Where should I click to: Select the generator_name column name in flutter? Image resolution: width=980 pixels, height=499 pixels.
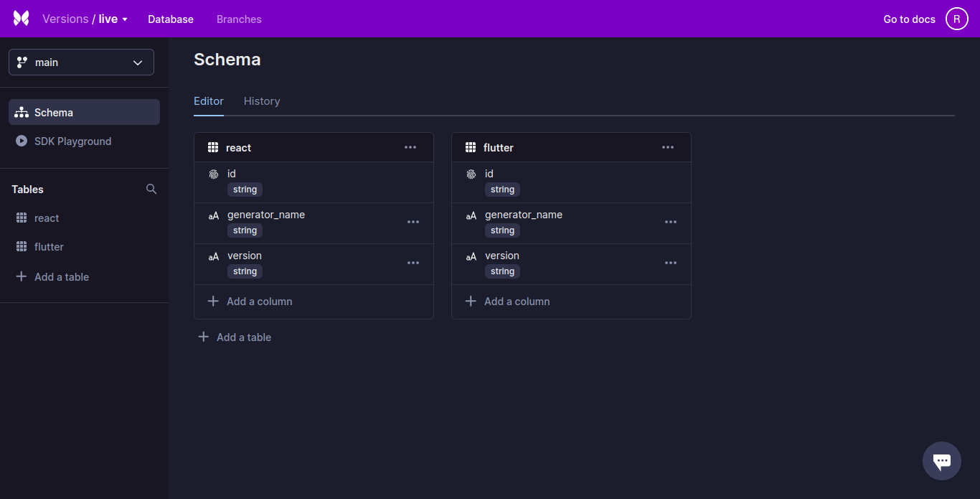click(524, 215)
